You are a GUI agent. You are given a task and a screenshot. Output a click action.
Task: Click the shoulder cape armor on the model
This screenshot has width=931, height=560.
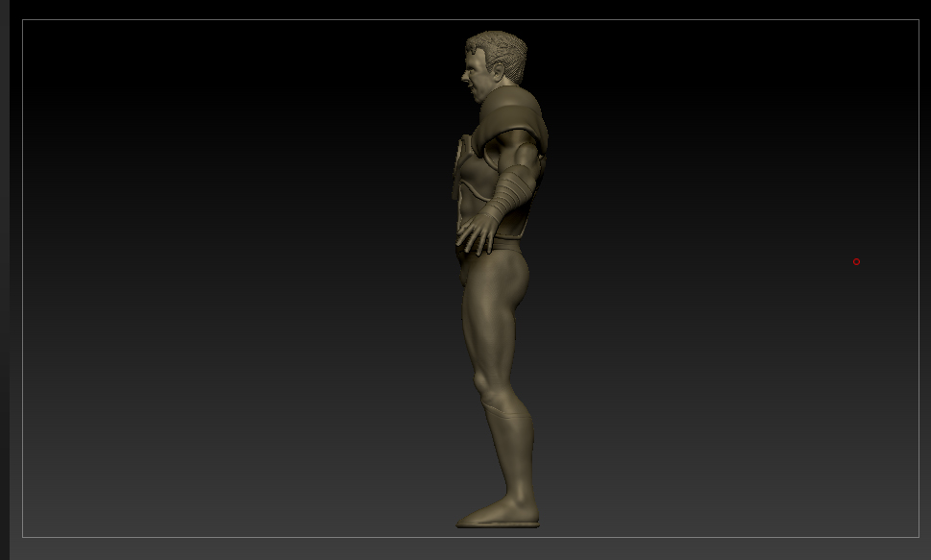(x=512, y=121)
